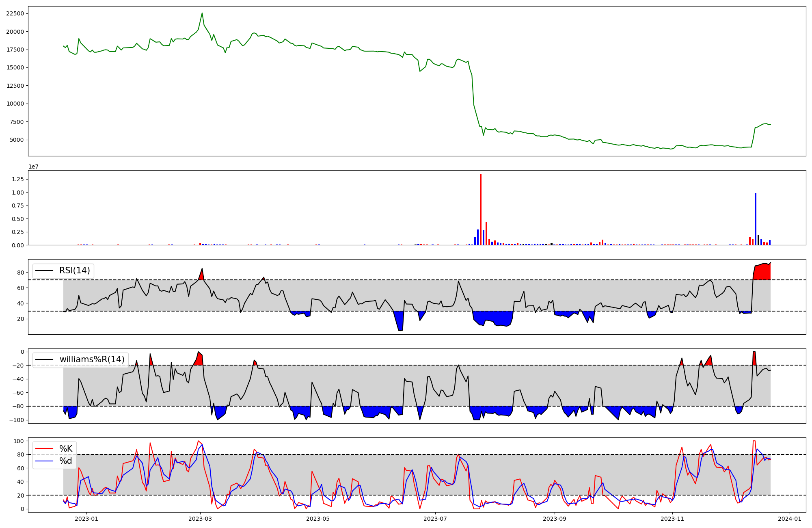Click the blue %d legend line sample
This screenshot has height=528, width=812.
44,461
